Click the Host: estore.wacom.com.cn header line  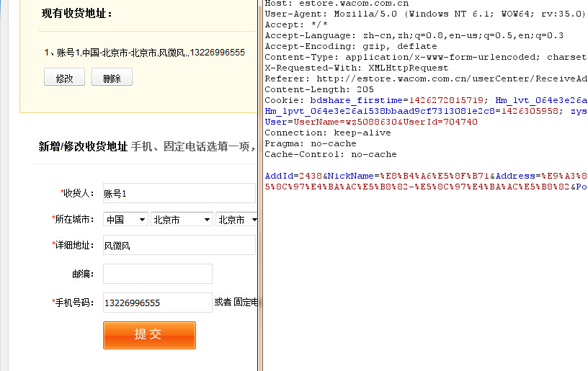click(x=337, y=4)
